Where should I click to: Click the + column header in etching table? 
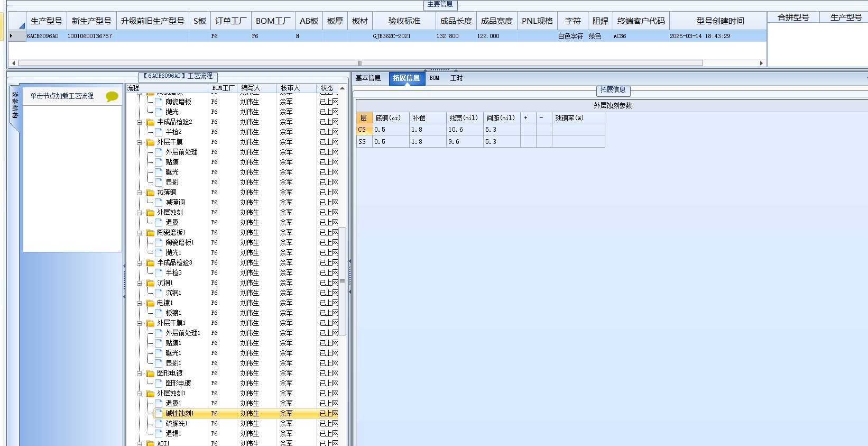tap(528, 118)
